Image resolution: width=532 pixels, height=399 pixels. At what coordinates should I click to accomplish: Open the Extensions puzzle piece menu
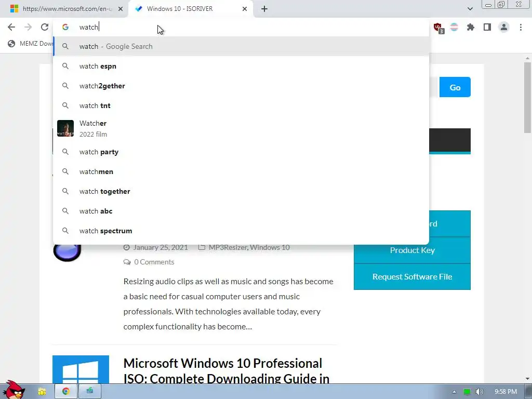(x=471, y=27)
